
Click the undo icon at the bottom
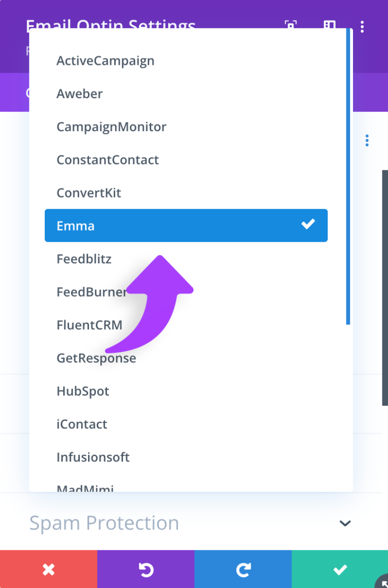coord(146,569)
